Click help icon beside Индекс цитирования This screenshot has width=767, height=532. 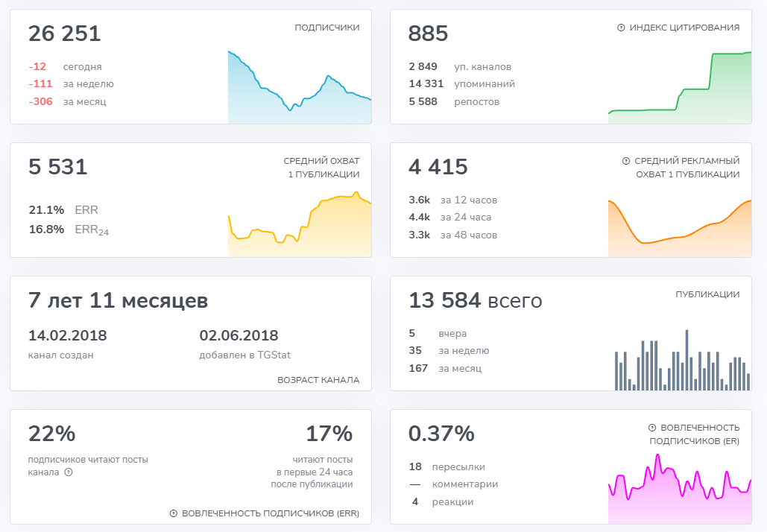(621, 28)
